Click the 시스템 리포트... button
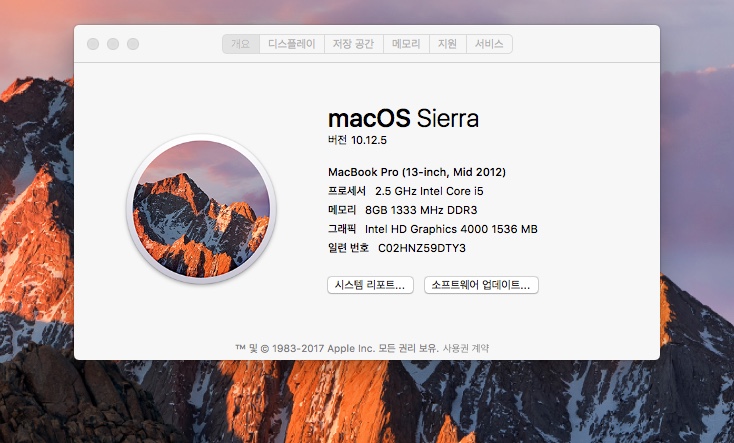Image resolution: width=734 pixels, height=443 pixels. point(370,285)
